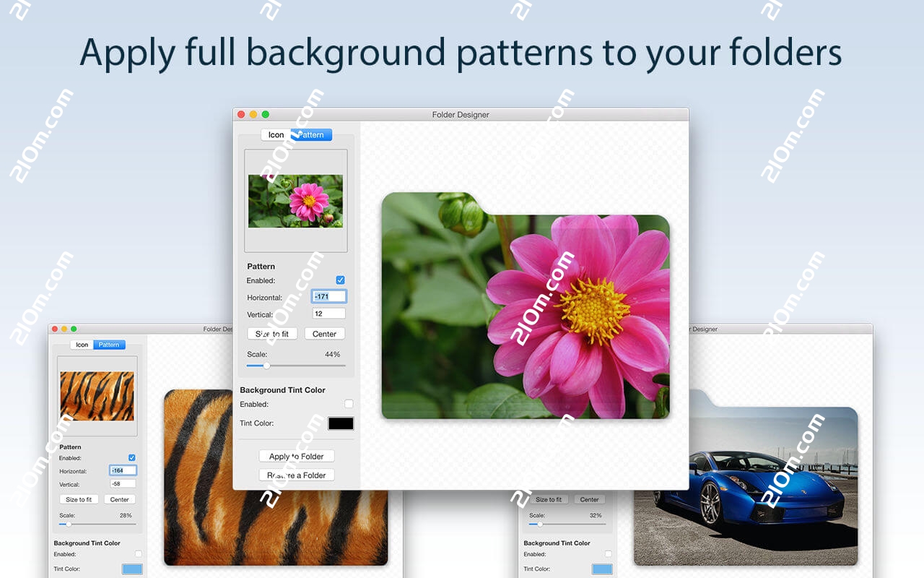Click the Vertical input showing 12
The image size is (924, 578).
[328, 313]
